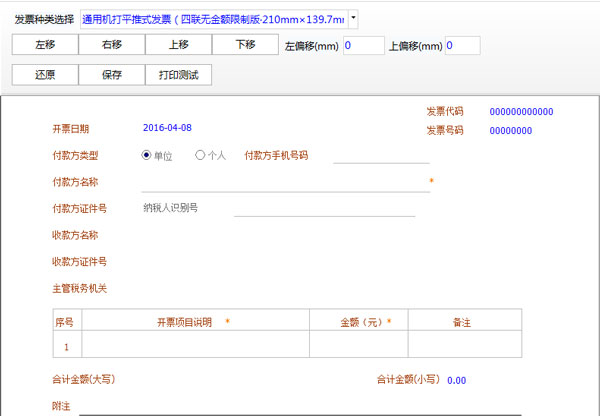Click the 付款方名称 input field
The image size is (600, 416).
pyautogui.click(x=285, y=182)
